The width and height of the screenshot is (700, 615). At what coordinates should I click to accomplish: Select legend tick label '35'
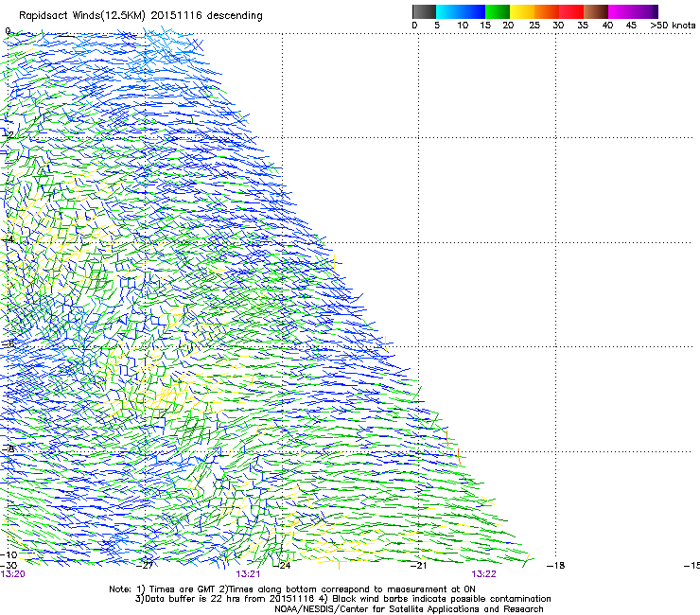point(583,26)
